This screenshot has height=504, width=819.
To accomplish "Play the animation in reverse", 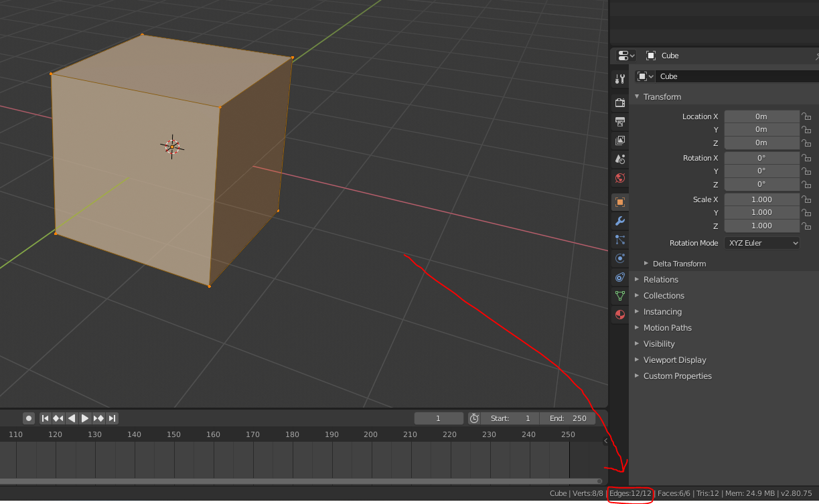I will [x=72, y=418].
